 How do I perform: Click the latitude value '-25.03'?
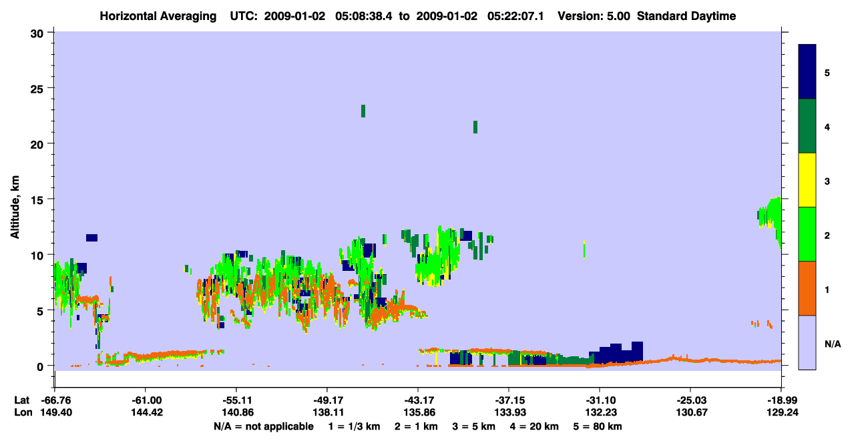(x=690, y=400)
